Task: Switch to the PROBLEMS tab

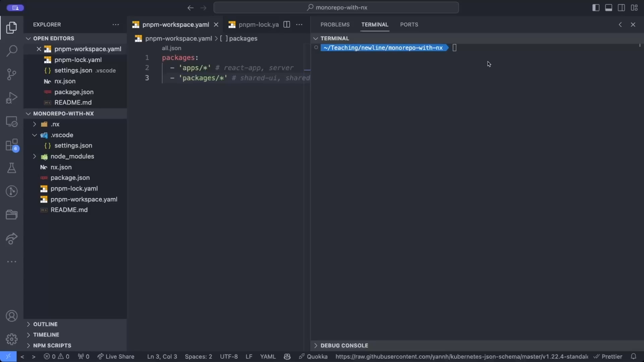Action: click(x=335, y=24)
